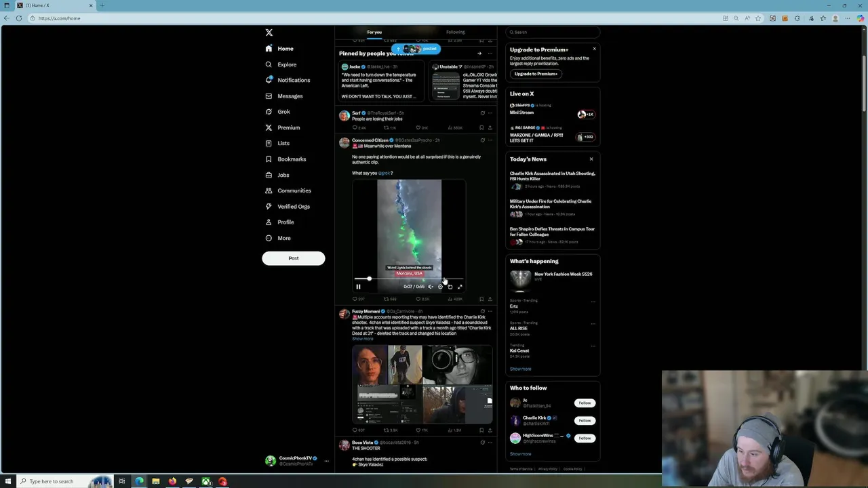868x488 pixels.
Task: Open options for the Kai Cenat trend
Action: click(x=593, y=346)
